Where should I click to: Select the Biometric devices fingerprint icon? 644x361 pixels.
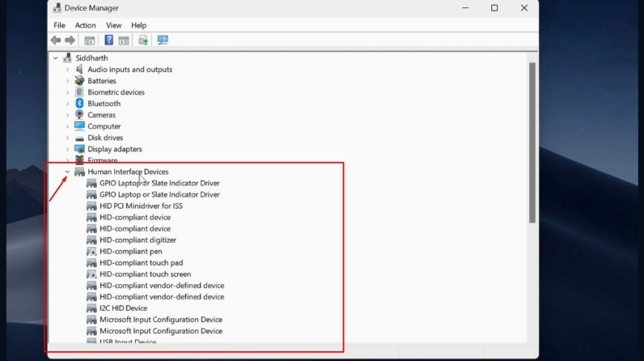[79, 92]
